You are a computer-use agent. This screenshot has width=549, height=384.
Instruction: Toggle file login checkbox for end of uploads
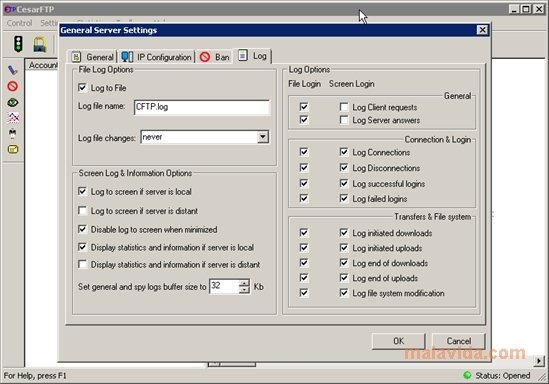[304, 278]
